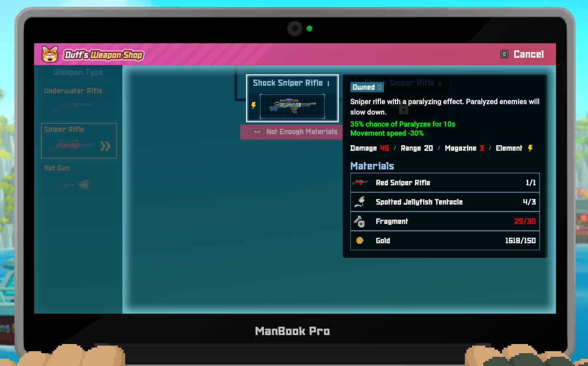588x366 pixels.
Task: Click the 4/3 Jellyfish Tentacle count
Action: (529, 202)
